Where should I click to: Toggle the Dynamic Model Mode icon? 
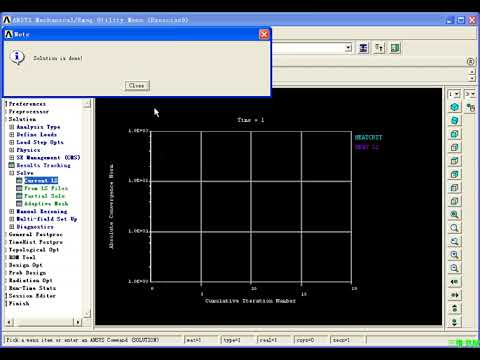coord(471,107)
